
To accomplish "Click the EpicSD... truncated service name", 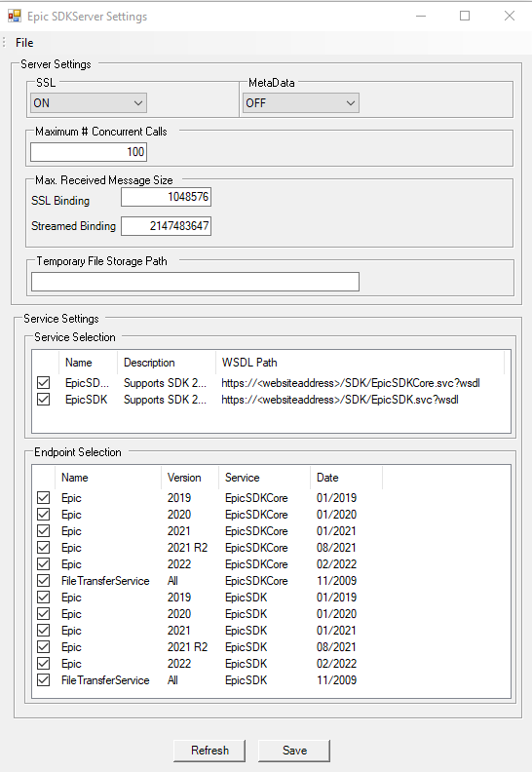I will pyautogui.click(x=87, y=383).
